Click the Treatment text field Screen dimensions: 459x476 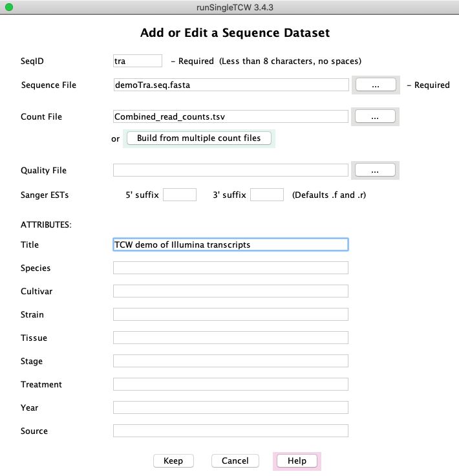231,384
